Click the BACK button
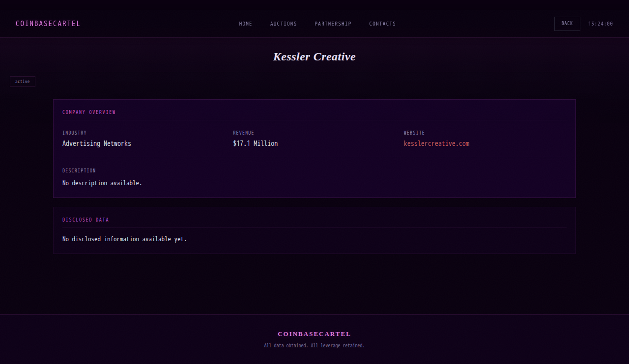Viewport: 629px width, 364px height. click(567, 24)
